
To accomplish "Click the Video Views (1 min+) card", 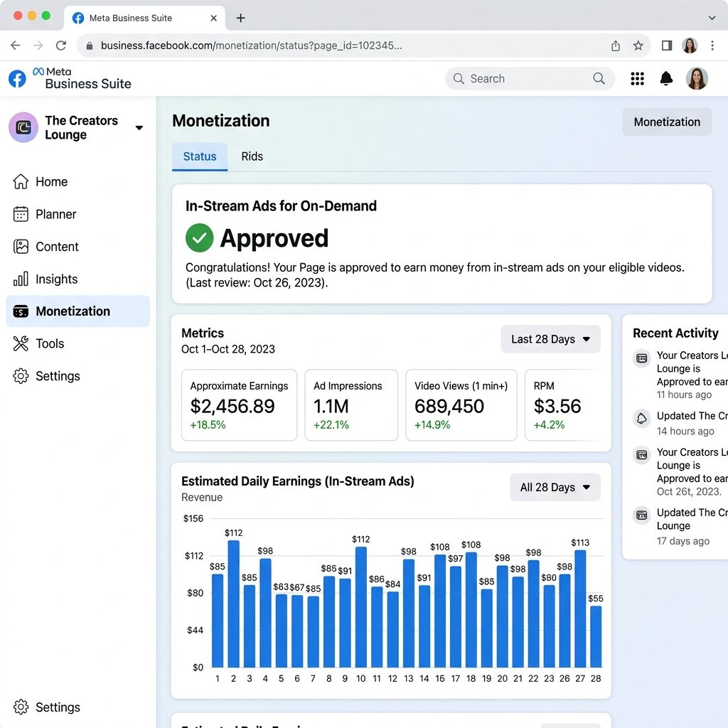I will (x=461, y=405).
